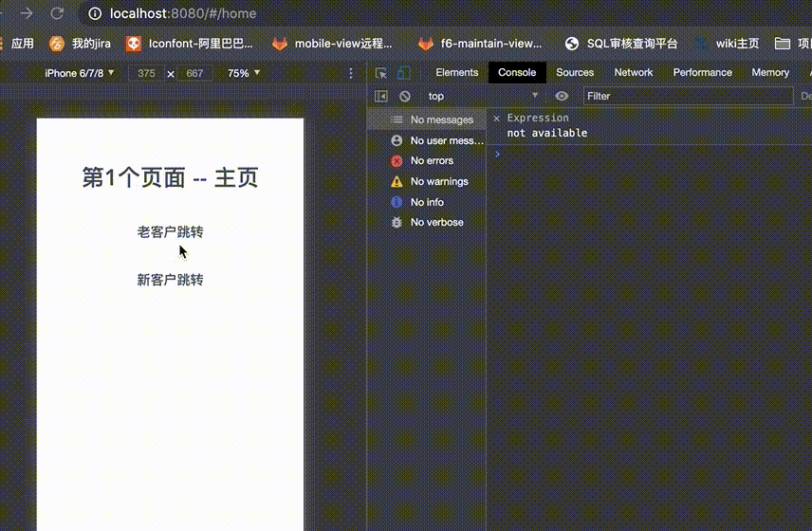Toggle the console sidebar icon

(381, 96)
